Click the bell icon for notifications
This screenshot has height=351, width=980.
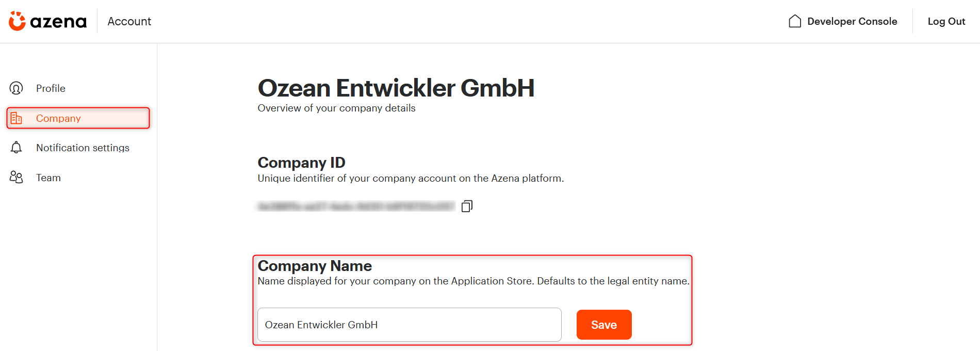pyautogui.click(x=17, y=148)
